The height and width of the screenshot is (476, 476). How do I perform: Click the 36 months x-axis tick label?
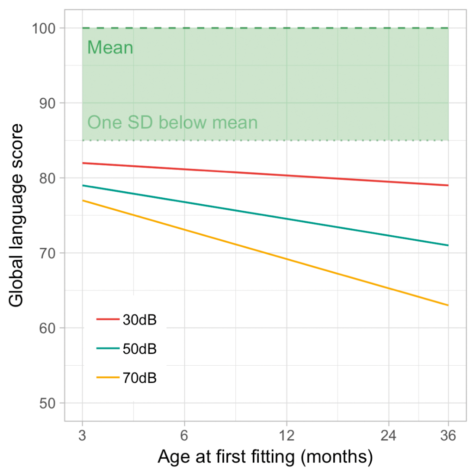pyautogui.click(x=448, y=435)
